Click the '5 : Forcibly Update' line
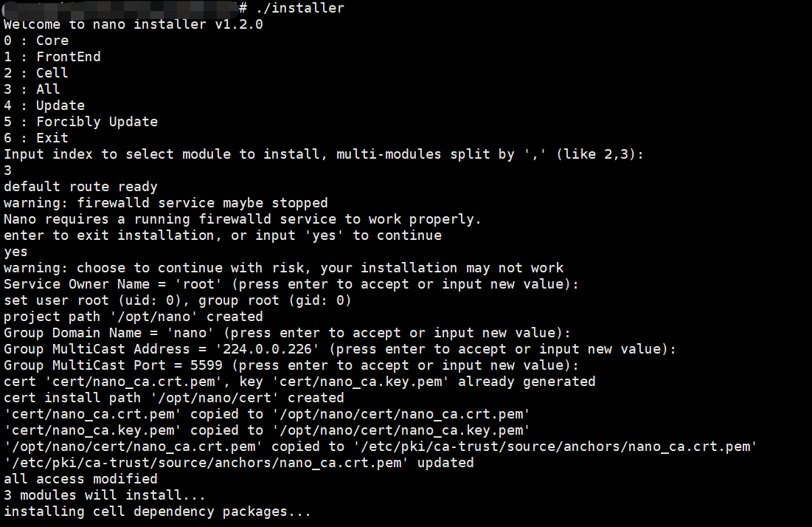This screenshot has height=527, width=812. click(x=81, y=122)
